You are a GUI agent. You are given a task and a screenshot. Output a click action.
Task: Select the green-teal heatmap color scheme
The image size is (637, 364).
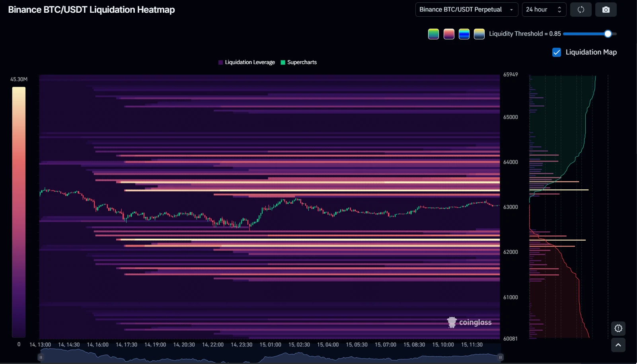(x=433, y=34)
